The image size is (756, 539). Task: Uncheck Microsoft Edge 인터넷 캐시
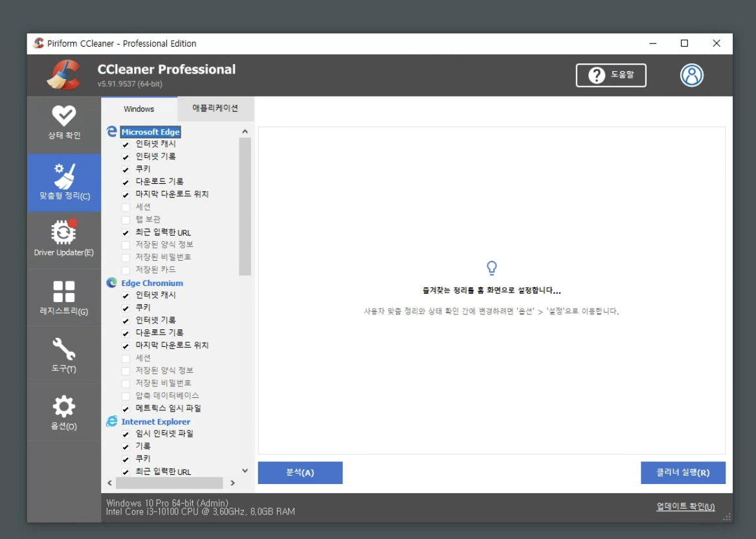pos(126,145)
